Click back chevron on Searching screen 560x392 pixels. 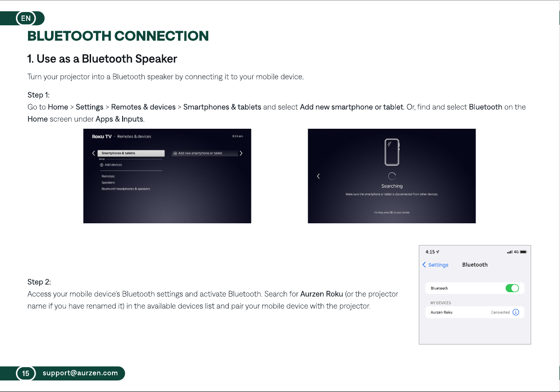click(x=318, y=176)
